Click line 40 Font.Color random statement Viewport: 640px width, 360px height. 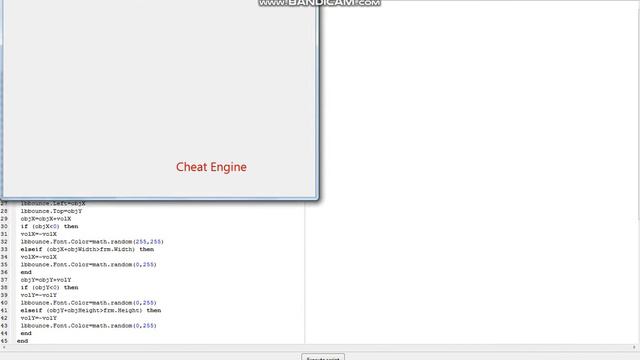coord(89,303)
